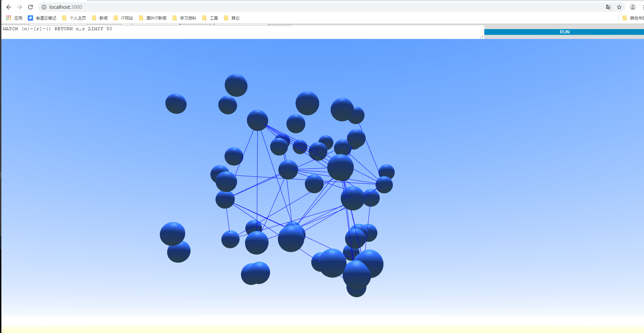Click inside the Cypher query text area

click(243, 32)
